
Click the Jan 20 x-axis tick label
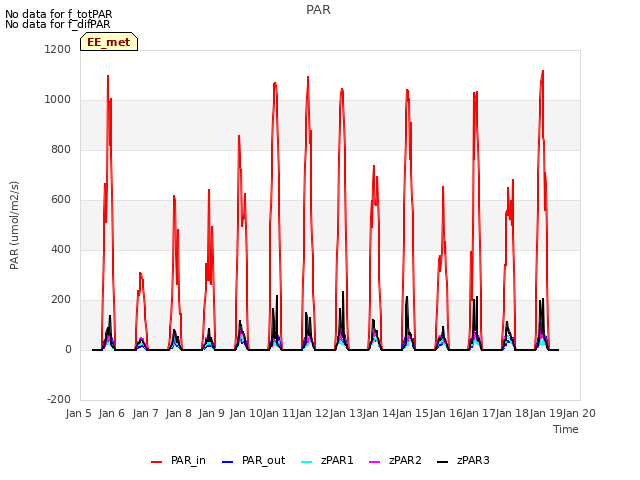(x=579, y=413)
